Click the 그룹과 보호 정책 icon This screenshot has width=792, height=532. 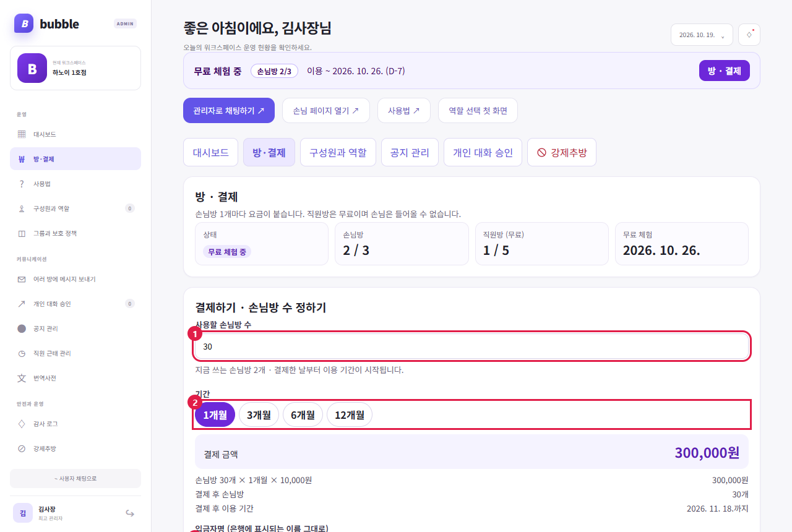(x=22, y=233)
